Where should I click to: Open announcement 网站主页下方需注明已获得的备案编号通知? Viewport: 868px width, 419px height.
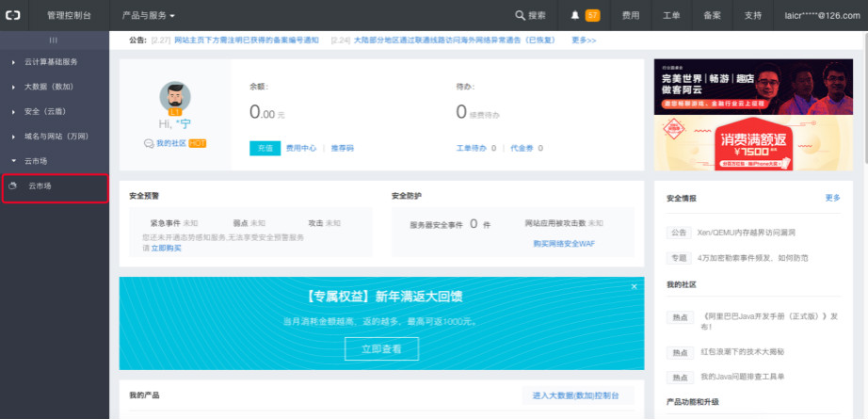(x=247, y=40)
